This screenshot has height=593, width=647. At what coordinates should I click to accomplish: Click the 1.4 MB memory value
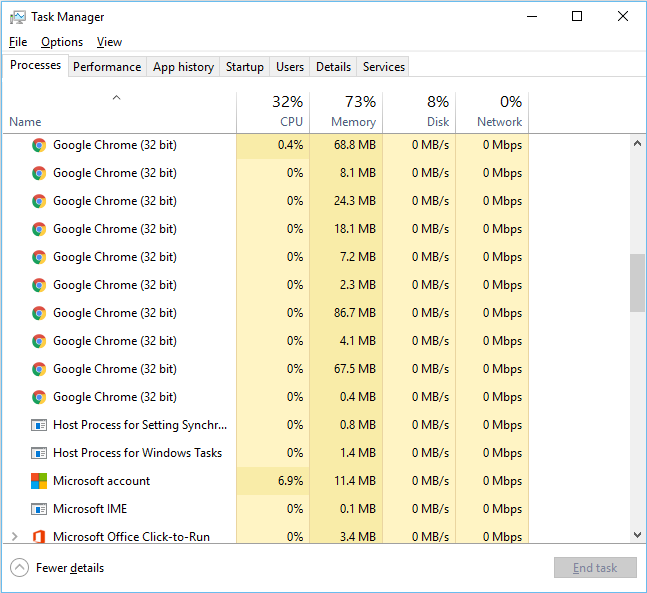(x=358, y=453)
